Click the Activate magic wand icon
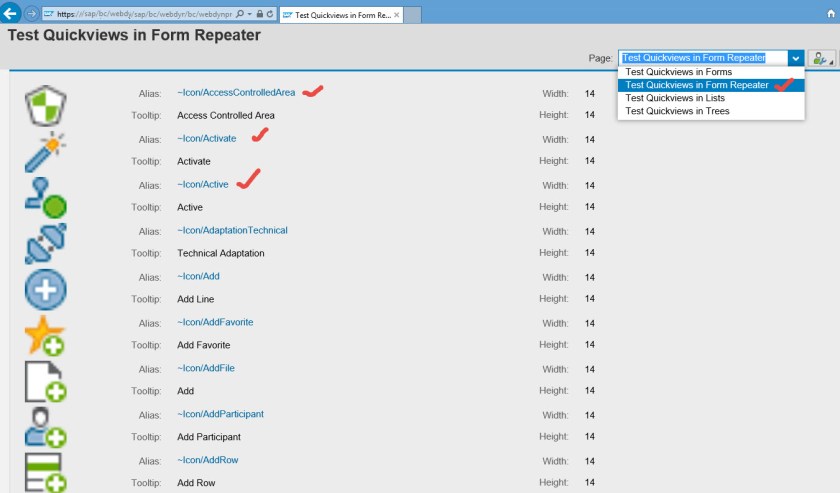840x493 pixels. (46, 152)
